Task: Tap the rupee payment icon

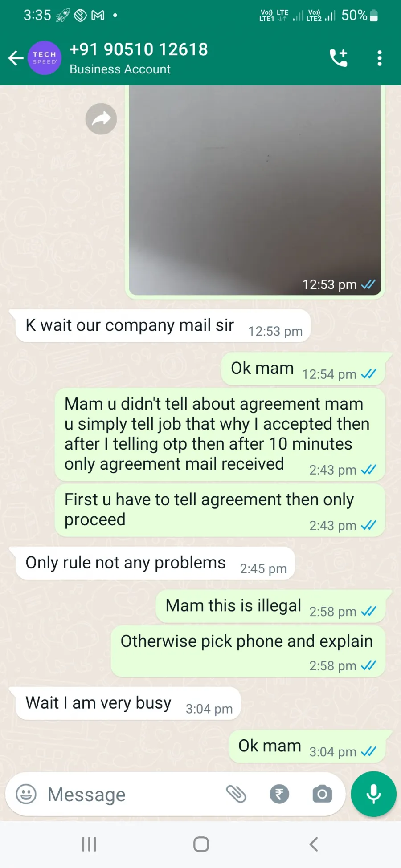Action: coord(279,794)
